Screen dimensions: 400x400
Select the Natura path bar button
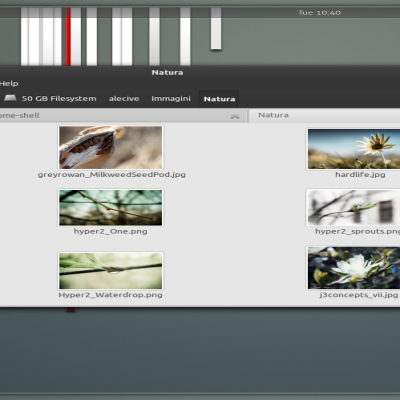219,99
